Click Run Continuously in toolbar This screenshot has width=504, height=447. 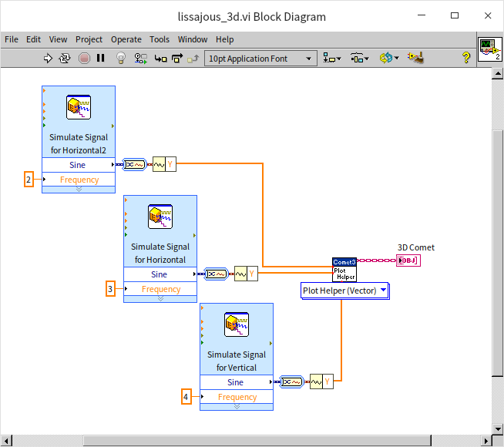coord(66,58)
